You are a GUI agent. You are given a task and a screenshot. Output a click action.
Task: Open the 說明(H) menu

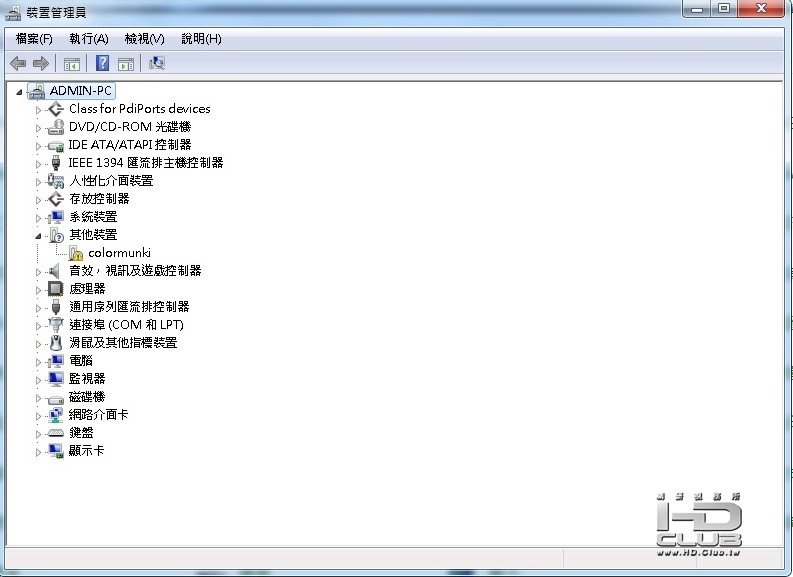click(x=201, y=39)
